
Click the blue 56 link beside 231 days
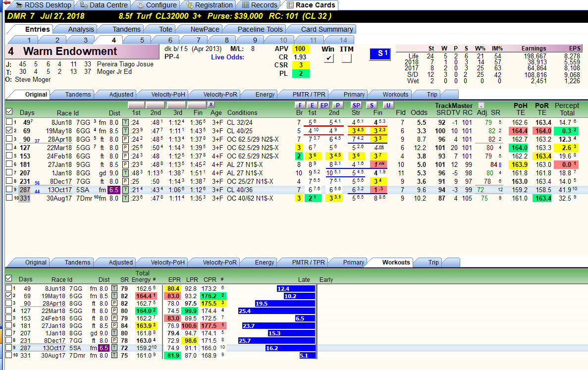37,183
